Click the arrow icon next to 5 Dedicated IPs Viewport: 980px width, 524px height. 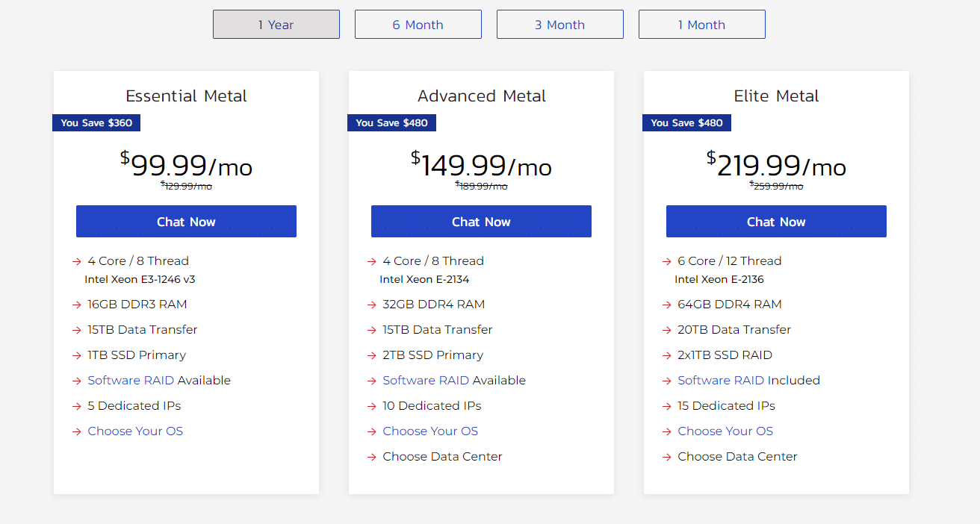coord(76,406)
